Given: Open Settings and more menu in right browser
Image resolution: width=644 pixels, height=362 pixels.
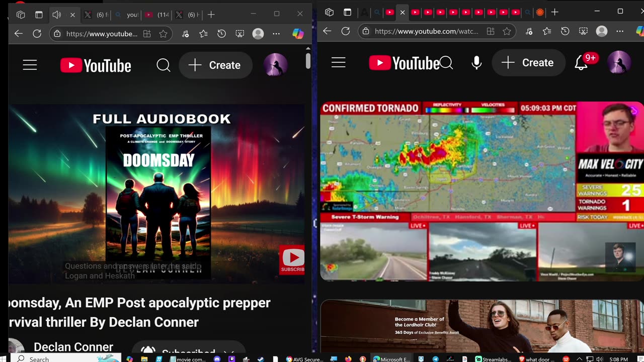Looking at the screenshot, I should 620,31.
